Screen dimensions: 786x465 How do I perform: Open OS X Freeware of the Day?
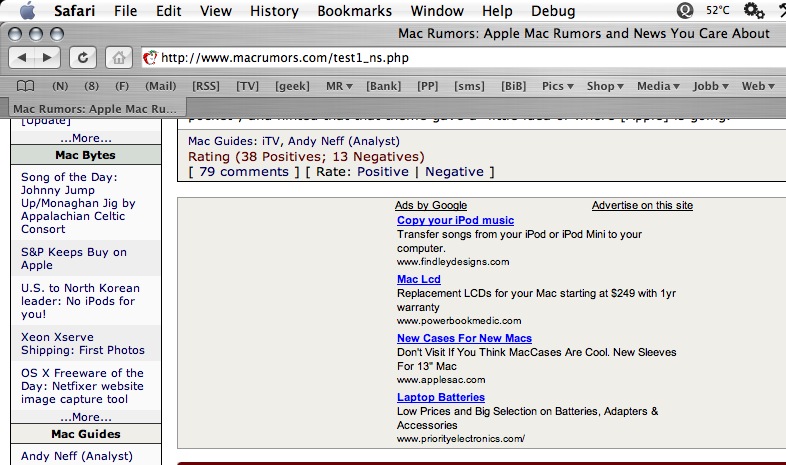pos(82,386)
